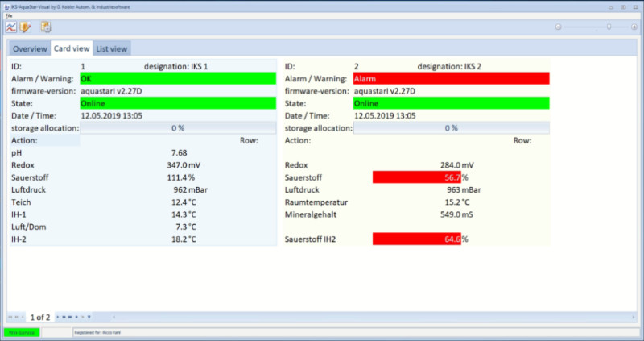Switch to the List view tab

(111, 49)
